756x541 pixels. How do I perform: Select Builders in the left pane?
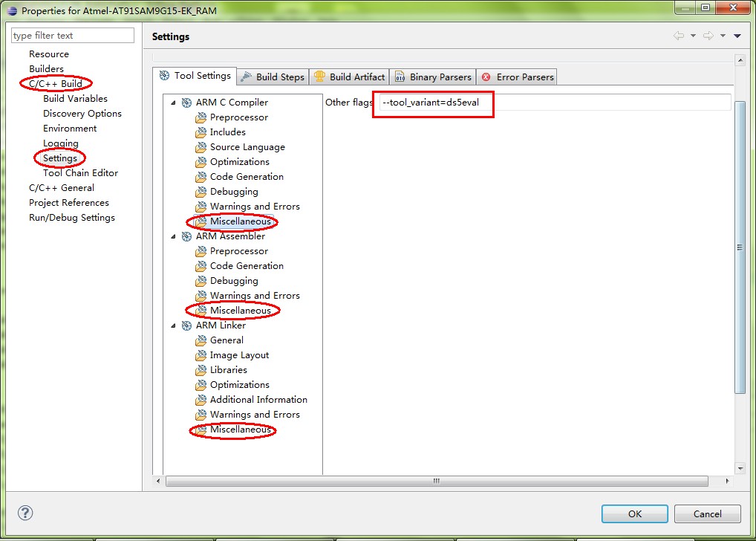click(46, 69)
